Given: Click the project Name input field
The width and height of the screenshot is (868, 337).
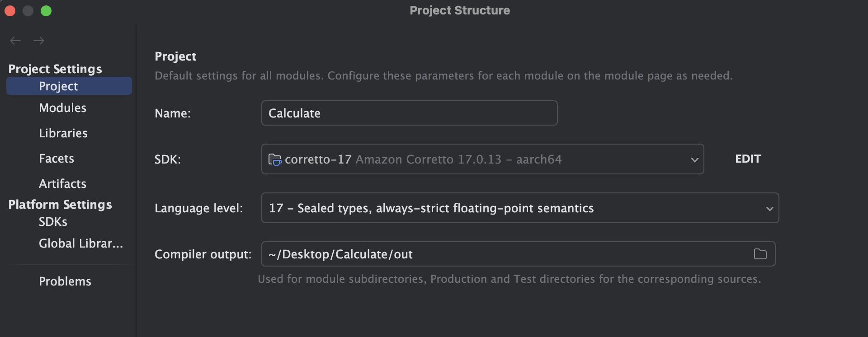Looking at the screenshot, I should click(409, 113).
